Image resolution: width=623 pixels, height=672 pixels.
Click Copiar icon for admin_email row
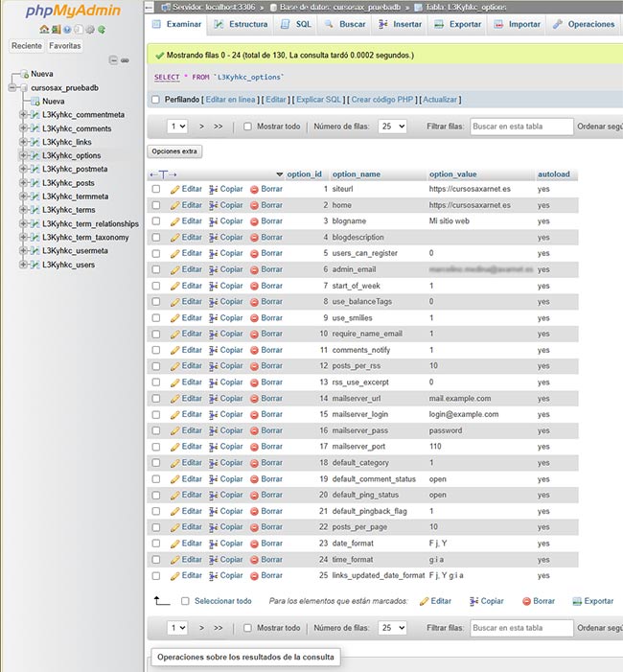click(214, 269)
